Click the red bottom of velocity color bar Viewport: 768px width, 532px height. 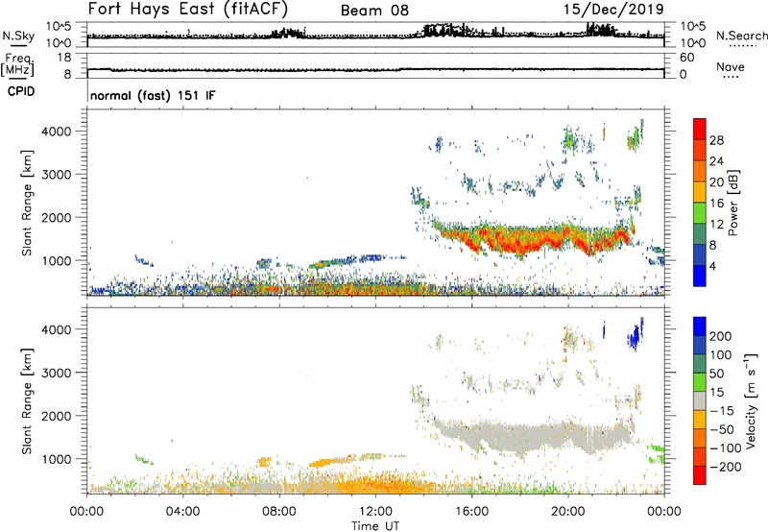click(700, 475)
